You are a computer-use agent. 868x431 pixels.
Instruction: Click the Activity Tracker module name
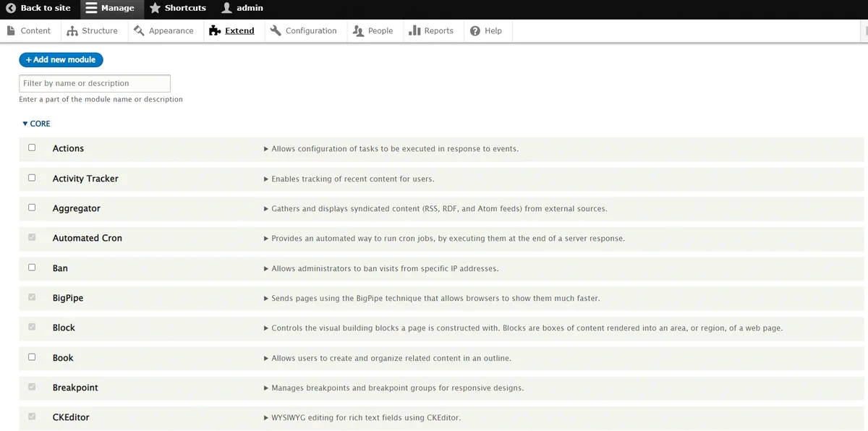pyautogui.click(x=85, y=179)
